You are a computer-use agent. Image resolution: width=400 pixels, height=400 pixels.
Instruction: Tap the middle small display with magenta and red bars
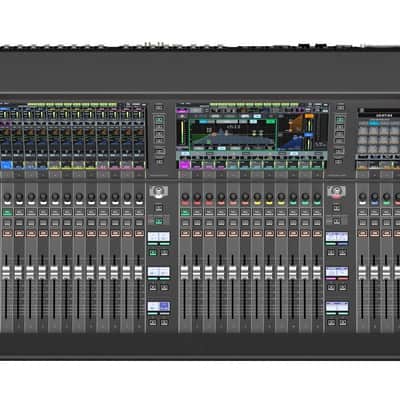click(337, 272)
